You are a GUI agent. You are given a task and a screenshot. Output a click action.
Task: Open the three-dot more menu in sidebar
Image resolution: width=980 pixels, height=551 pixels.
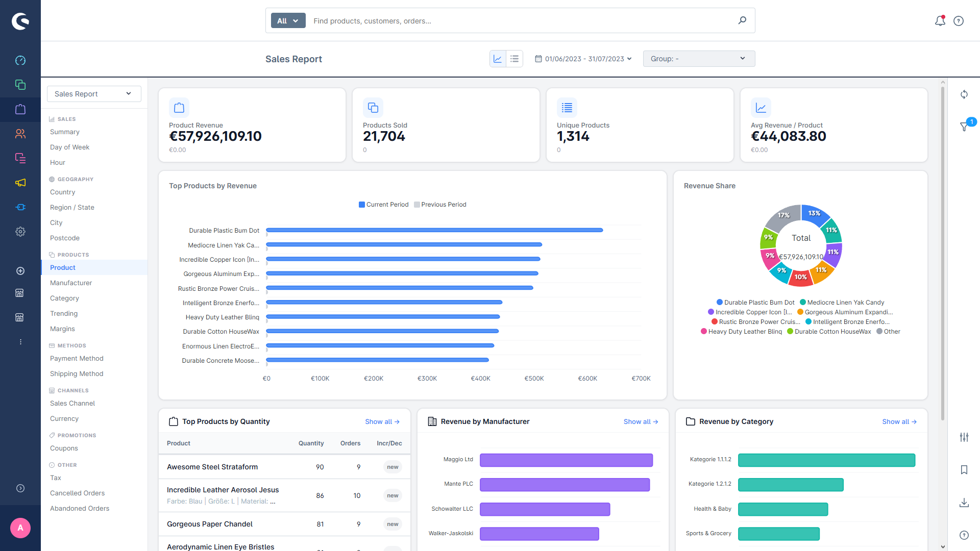[20, 342]
